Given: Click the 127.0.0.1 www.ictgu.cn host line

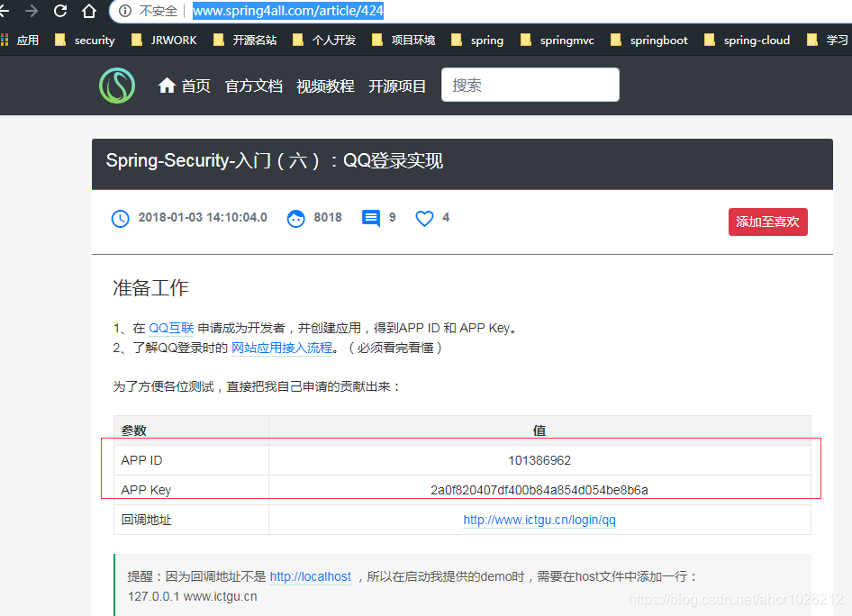Looking at the screenshot, I should [x=193, y=596].
